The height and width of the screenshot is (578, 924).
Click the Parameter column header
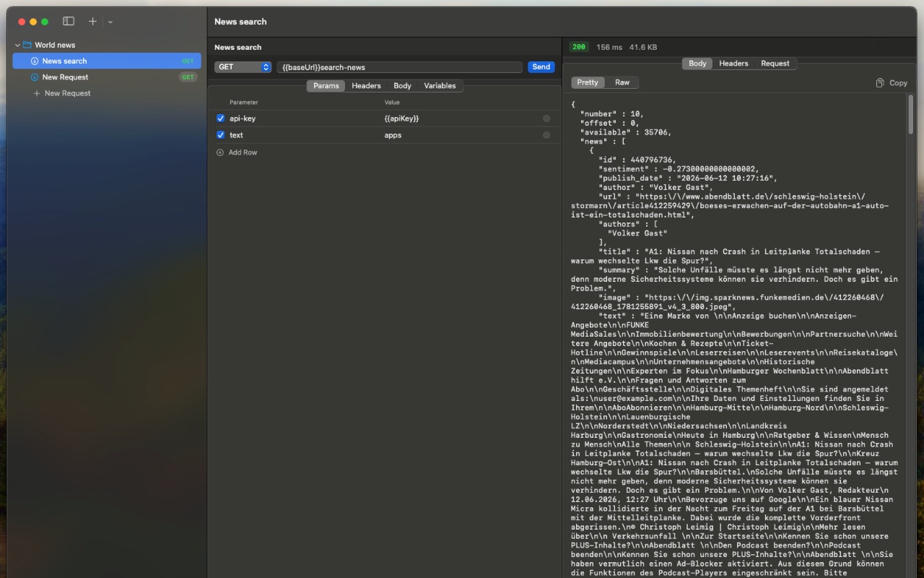pos(244,103)
